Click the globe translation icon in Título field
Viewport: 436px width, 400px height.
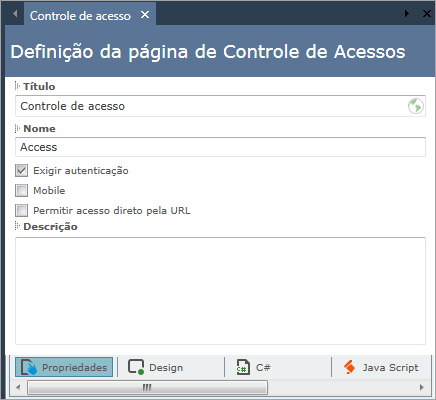tap(416, 106)
